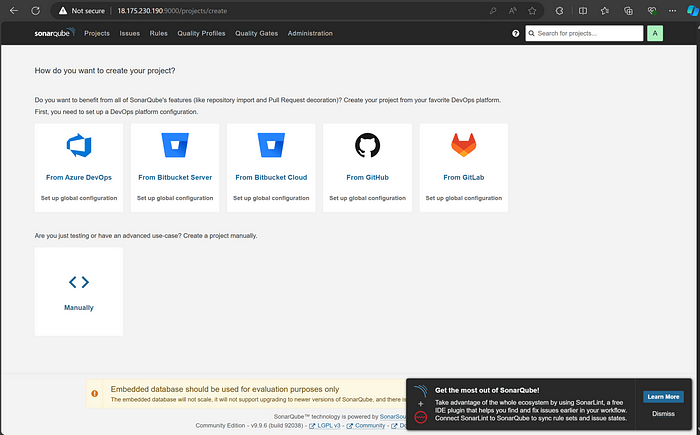Click Set up global configuration under Azure DevOps

coord(79,198)
